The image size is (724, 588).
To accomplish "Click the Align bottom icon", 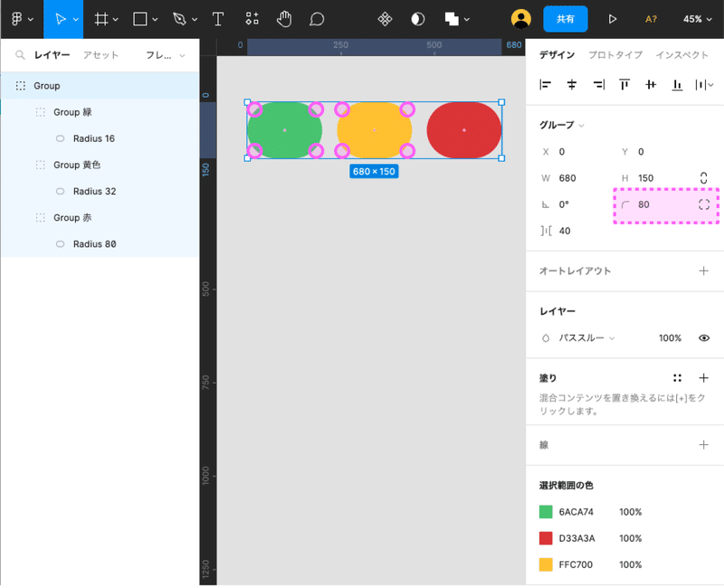I will [x=677, y=84].
